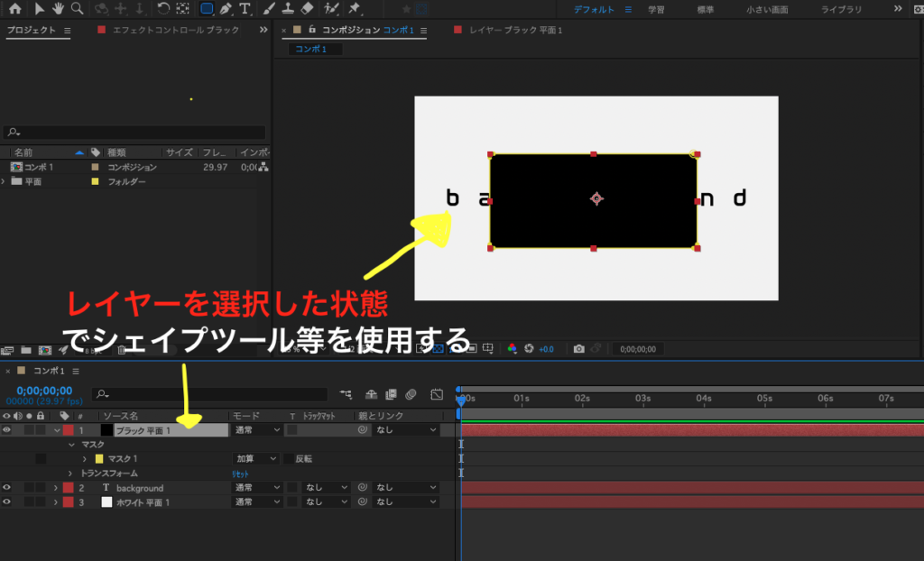924x561 pixels.
Task: Select the Eraser tool
Action: click(x=307, y=9)
